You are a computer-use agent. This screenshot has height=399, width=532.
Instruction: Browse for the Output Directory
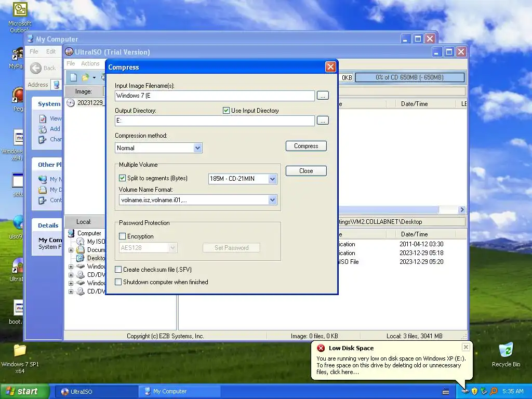(x=323, y=121)
